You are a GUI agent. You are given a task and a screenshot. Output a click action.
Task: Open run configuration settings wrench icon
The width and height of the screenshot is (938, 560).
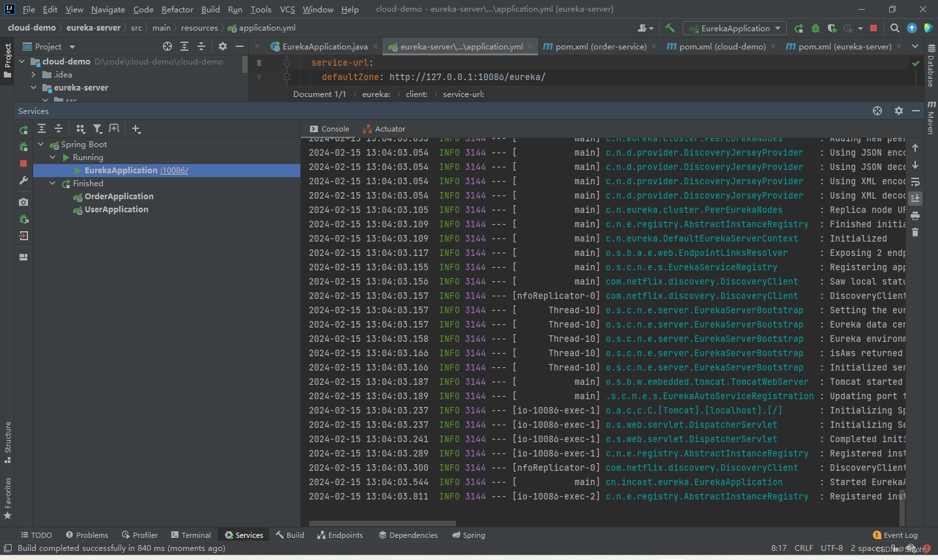click(x=23, y=180)
